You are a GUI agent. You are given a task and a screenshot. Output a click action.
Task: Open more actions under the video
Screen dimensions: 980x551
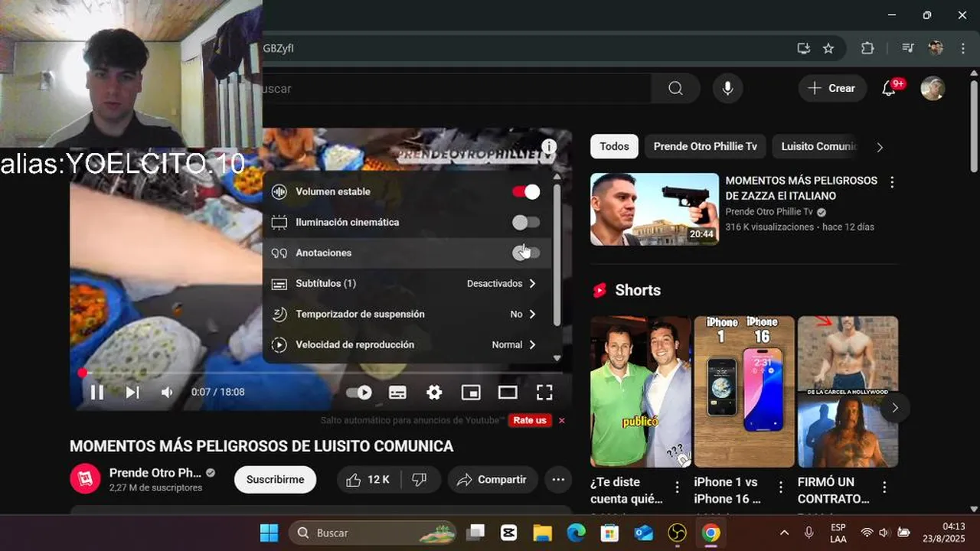[558, 480]
